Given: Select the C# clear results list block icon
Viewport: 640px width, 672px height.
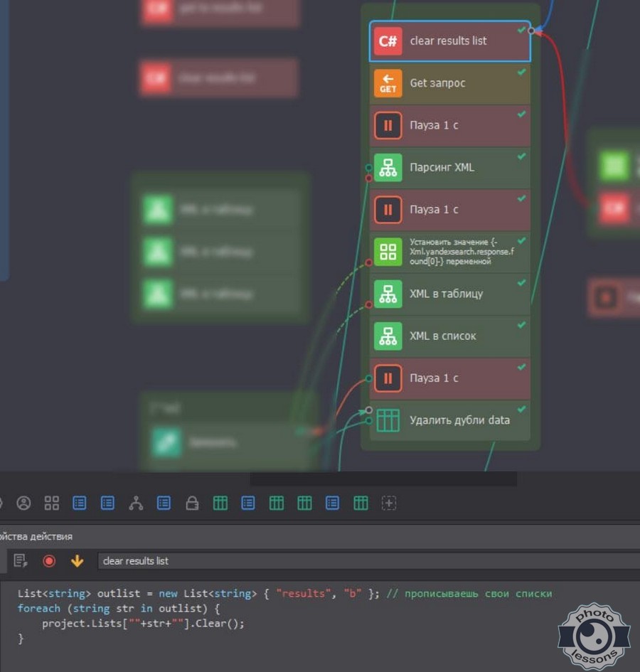Looking at the screenshot, I should 388,41.
